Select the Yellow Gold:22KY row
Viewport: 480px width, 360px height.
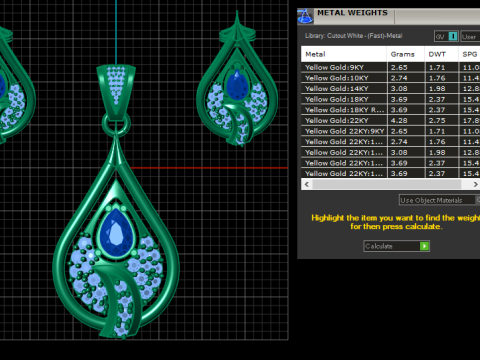click(x=390, y=121)
